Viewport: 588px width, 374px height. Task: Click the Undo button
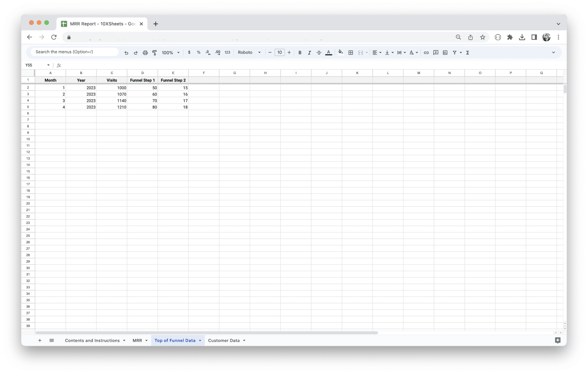pyautogui.click(x=126, y=53)
